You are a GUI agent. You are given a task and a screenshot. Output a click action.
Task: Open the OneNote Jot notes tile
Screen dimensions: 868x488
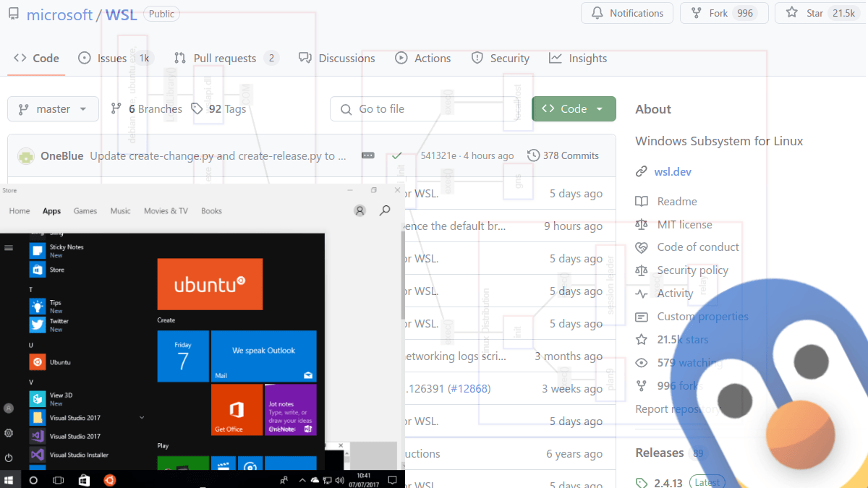[x=290, y=410]
